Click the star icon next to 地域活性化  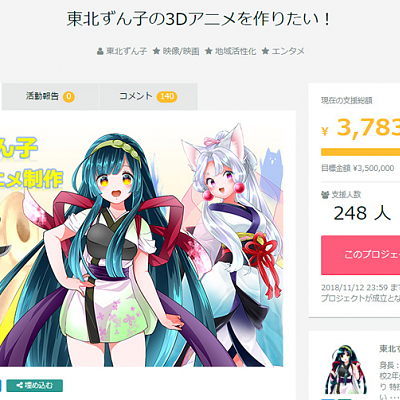tap(208, 51)
